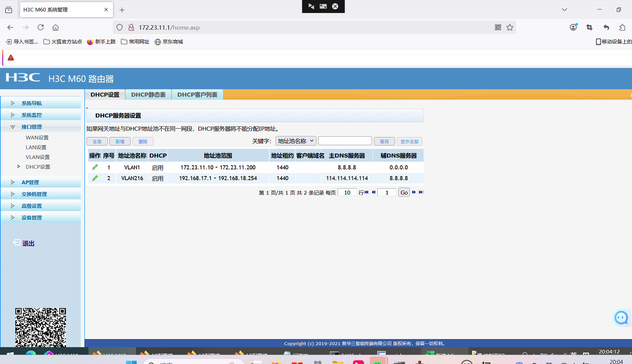Open the browser extensions menu
This screenshot has height=364, width=632.
[622, 27]
